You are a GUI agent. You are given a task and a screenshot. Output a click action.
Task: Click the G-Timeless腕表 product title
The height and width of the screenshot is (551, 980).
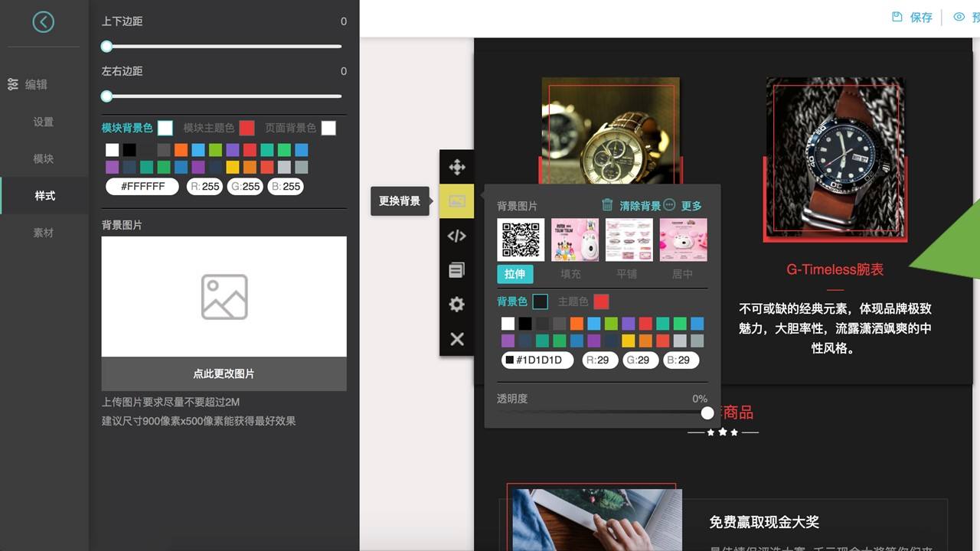835,269
